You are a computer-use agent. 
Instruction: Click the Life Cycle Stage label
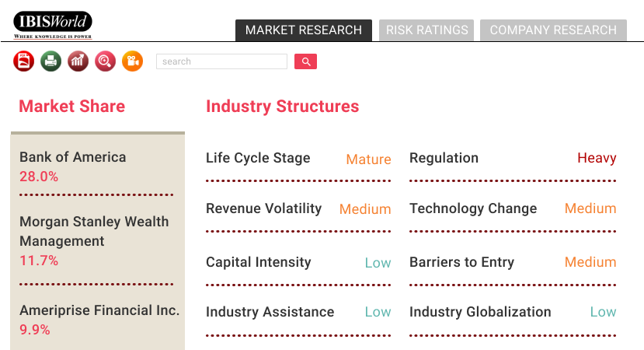pyautogui.click(x=258, y=158)
